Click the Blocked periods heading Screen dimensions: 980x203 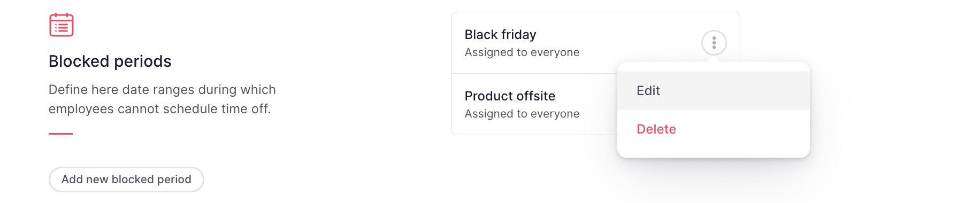click(x=110, y=61)
